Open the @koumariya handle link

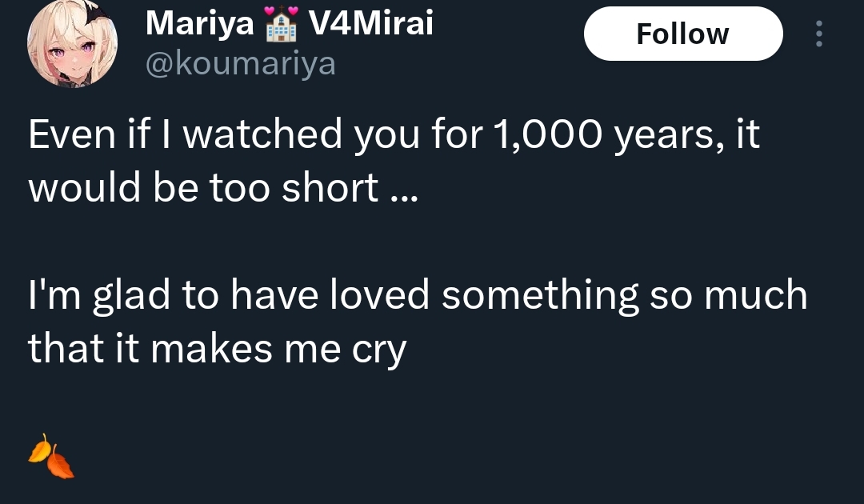coord(240,63)
